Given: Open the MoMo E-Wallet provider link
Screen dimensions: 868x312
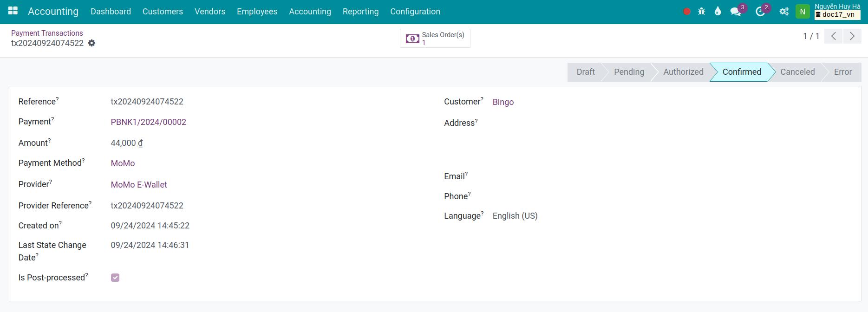Looking at the screenshot, I should (139, 185).
